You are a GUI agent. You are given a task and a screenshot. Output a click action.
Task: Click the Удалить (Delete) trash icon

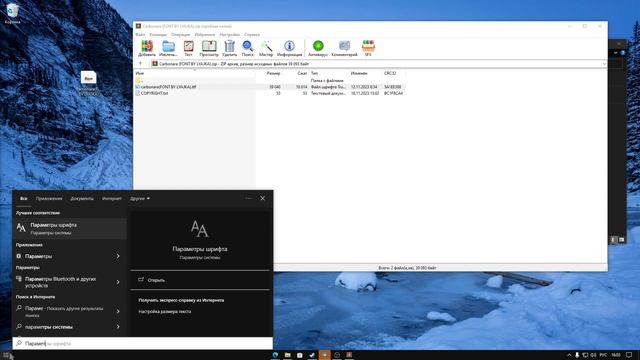tap(230, 48)
